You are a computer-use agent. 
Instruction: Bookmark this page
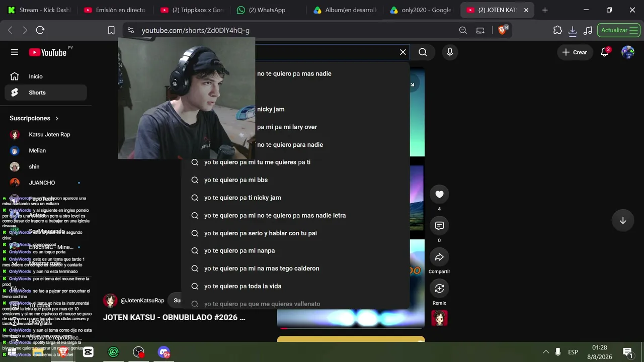coord(111,30)
